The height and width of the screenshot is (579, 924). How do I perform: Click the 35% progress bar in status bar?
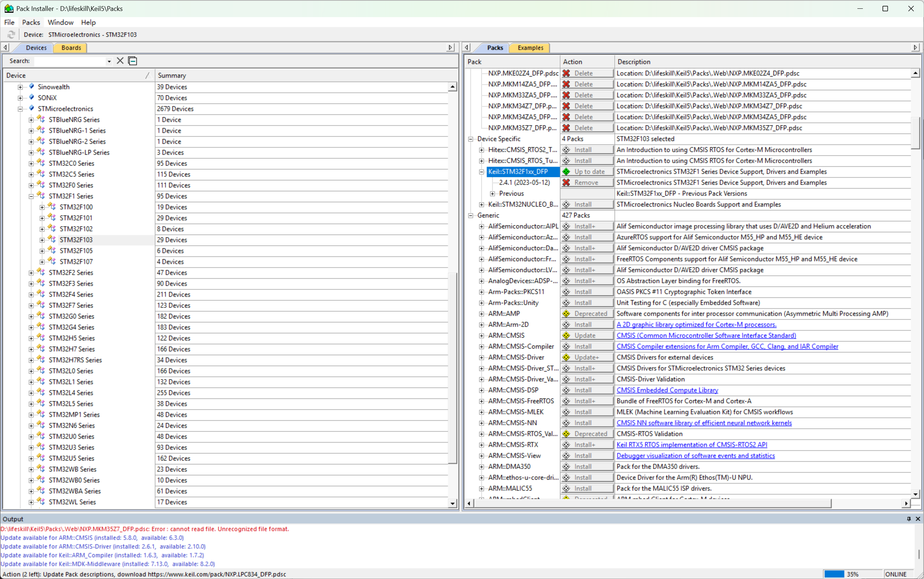coord(853,574)
